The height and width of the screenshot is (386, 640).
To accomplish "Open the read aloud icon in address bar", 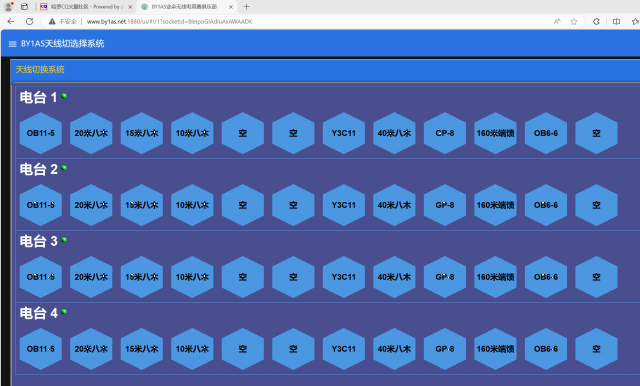I will pyautogui.click(x=557, y=21).
